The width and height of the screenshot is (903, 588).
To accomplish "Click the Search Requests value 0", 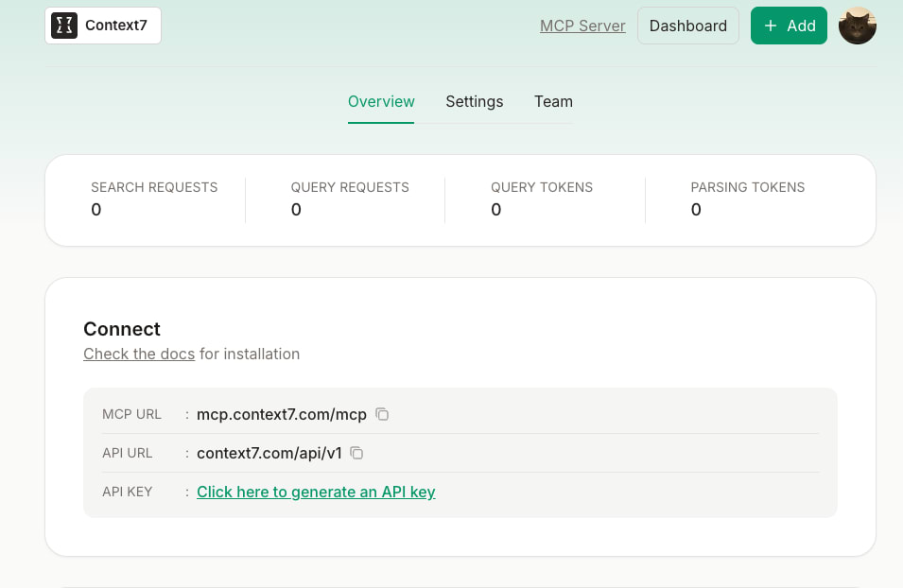I will 96,210.
